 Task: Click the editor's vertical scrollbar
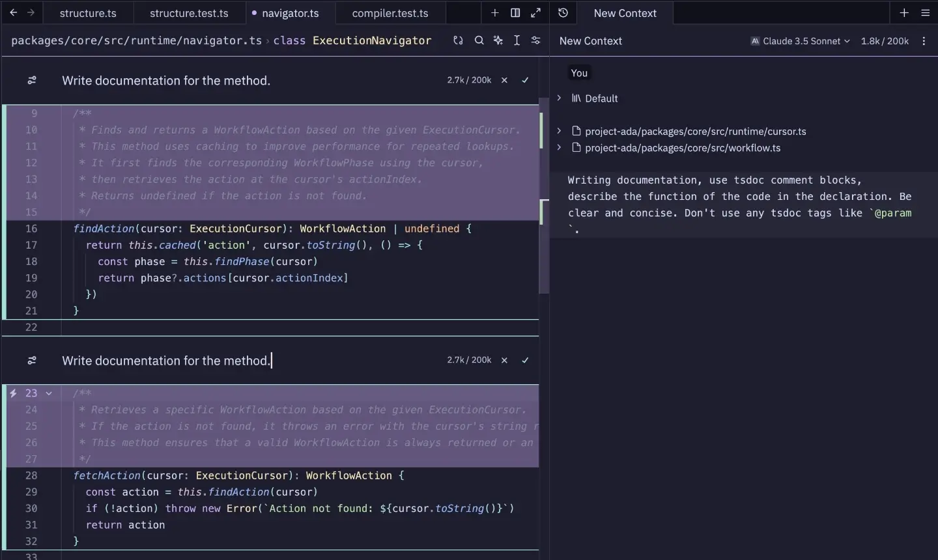(544, 195)
